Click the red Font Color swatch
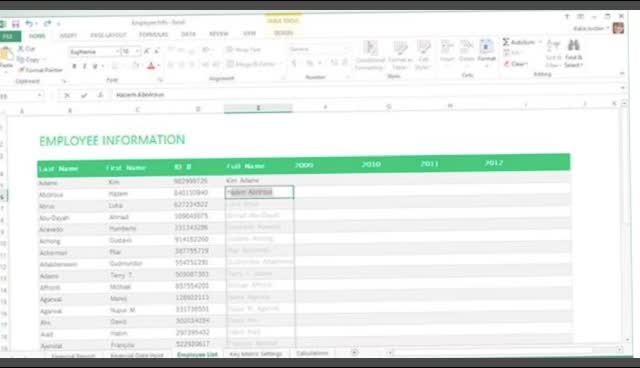Image resolution: width=640 pixels, height=368 pixels. [151, 66]
